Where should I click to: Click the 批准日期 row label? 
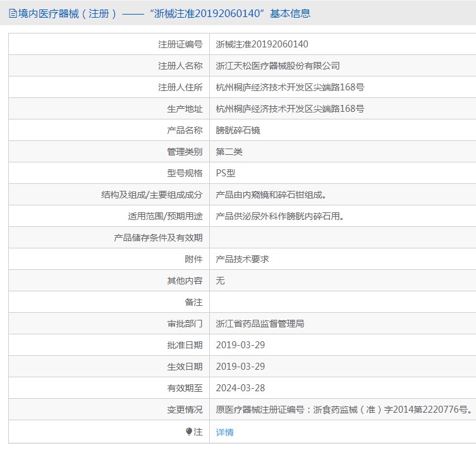(185, 345)
